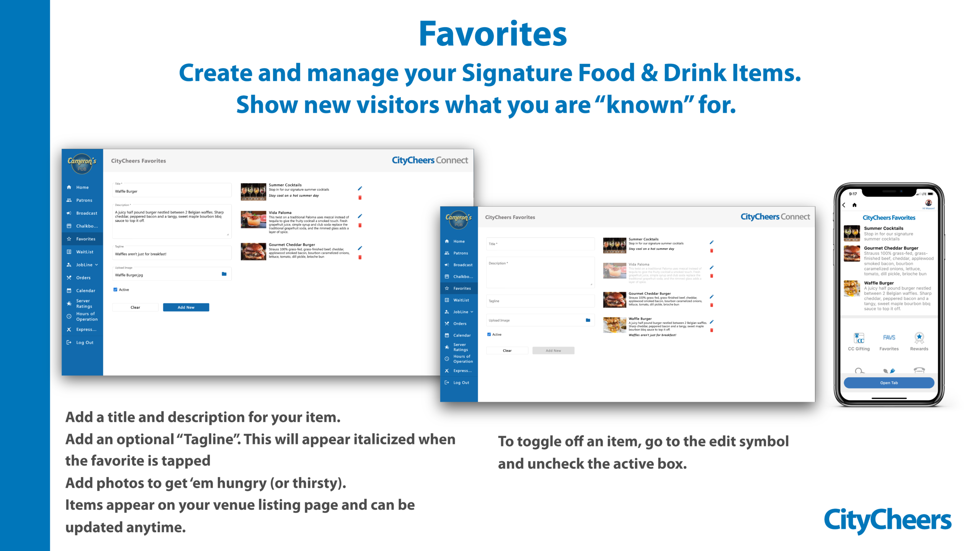Click the folder icon next to Waffle Burger.jpg
The width and height of the screenshot is (980, 551).
click(224, 274)
